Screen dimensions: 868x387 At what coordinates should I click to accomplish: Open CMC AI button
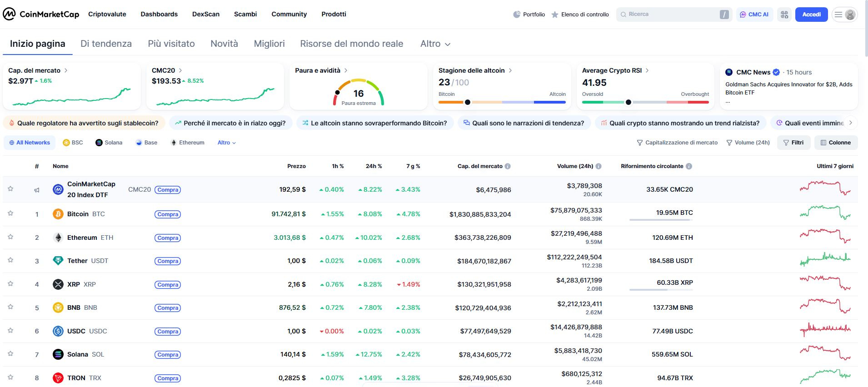coord(754,15)
